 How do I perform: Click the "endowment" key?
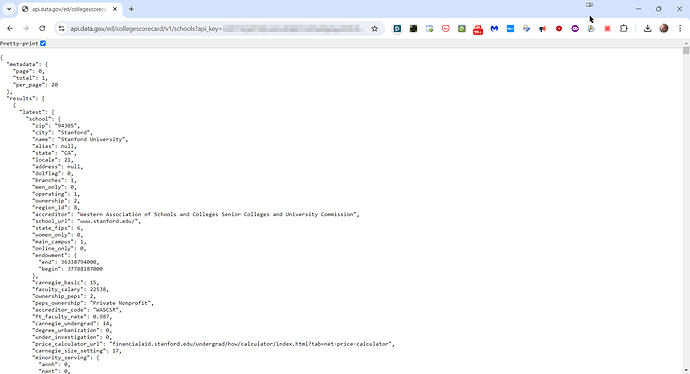[x=51, y=255]
